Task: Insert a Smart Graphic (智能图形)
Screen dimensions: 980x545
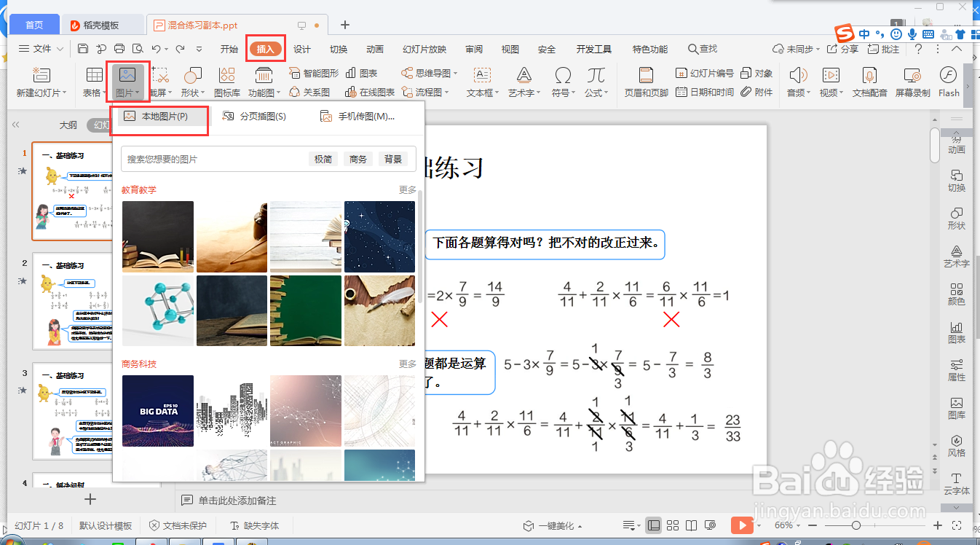Action: point(314,73)
